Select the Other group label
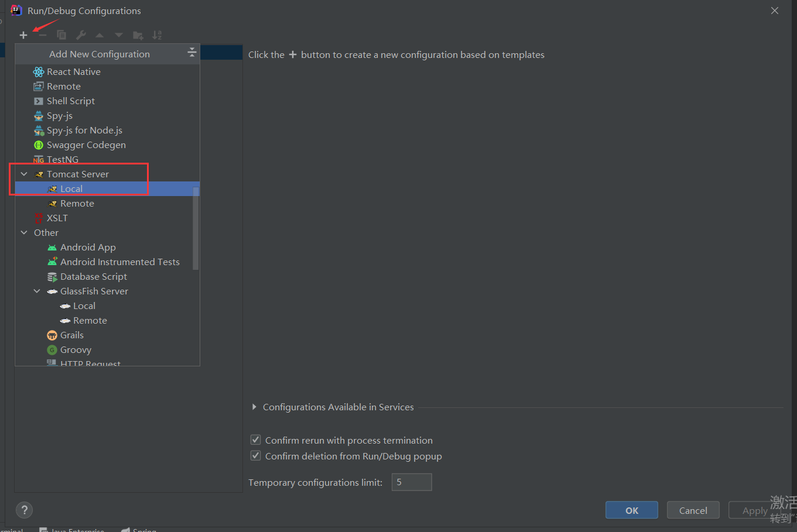The width and height of the screenshot is (797, 532). pyautogui.click(x=46, y=232)
